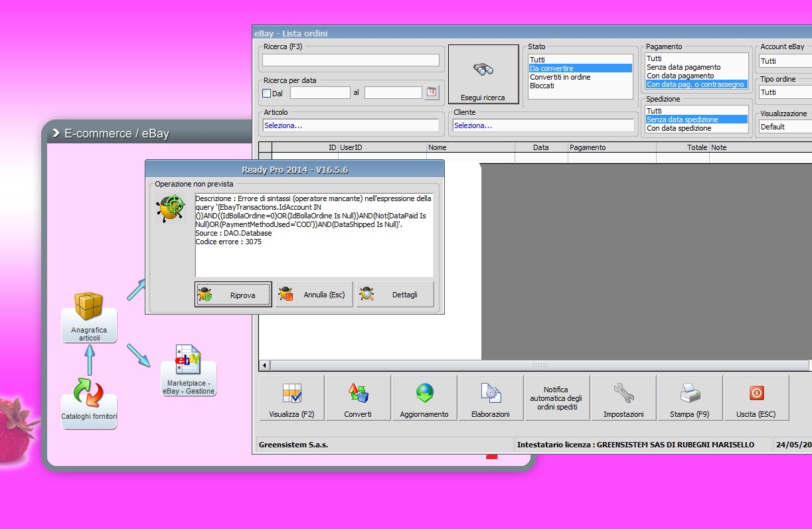Run search with Esegui ricerca binoculars button
Viewport: 812px width, 529px height.
click(483, 73)
